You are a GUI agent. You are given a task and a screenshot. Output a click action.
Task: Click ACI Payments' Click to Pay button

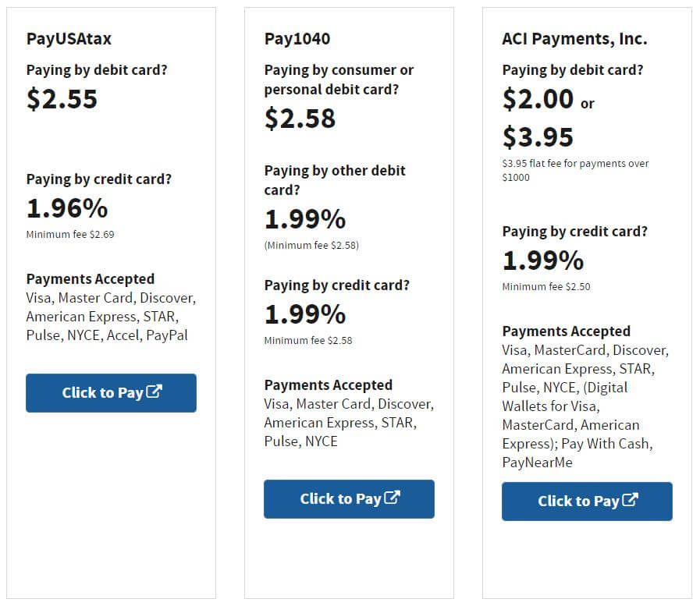tap(587, 501)
